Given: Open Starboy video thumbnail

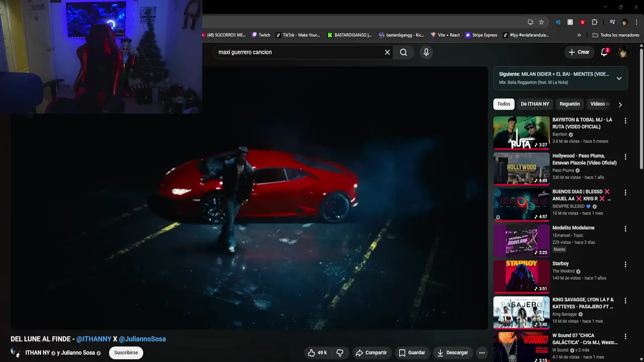Looking at the screenshot, I should (x=521, y=277).
